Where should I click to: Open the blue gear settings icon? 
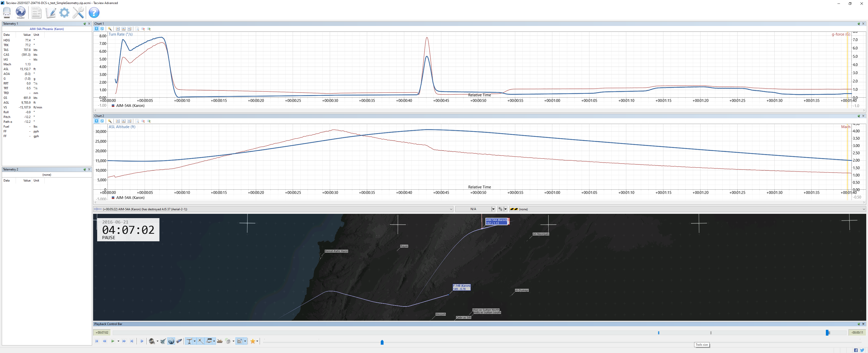pos(64,13)
